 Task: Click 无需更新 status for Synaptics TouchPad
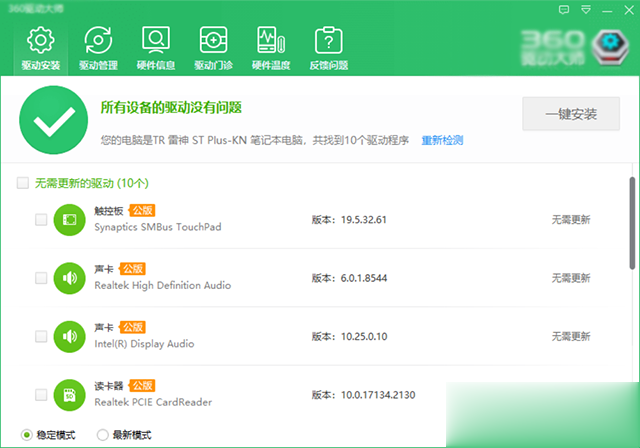(571, 220)
